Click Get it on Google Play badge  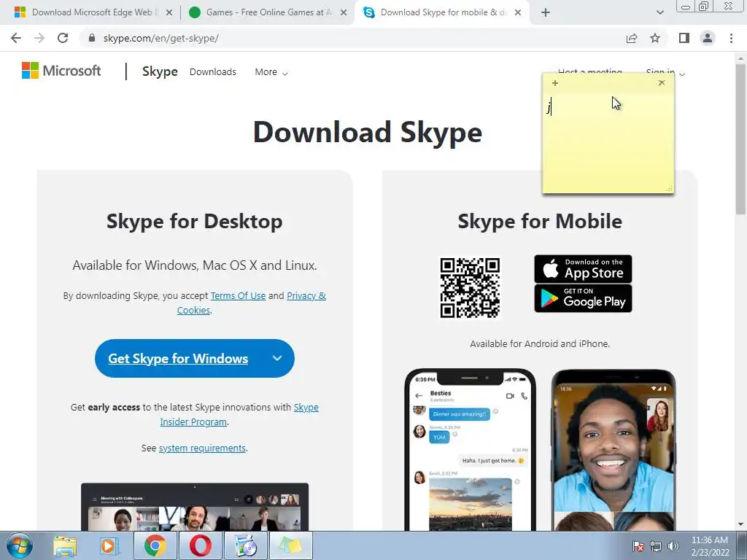click(x=583, y=298)
